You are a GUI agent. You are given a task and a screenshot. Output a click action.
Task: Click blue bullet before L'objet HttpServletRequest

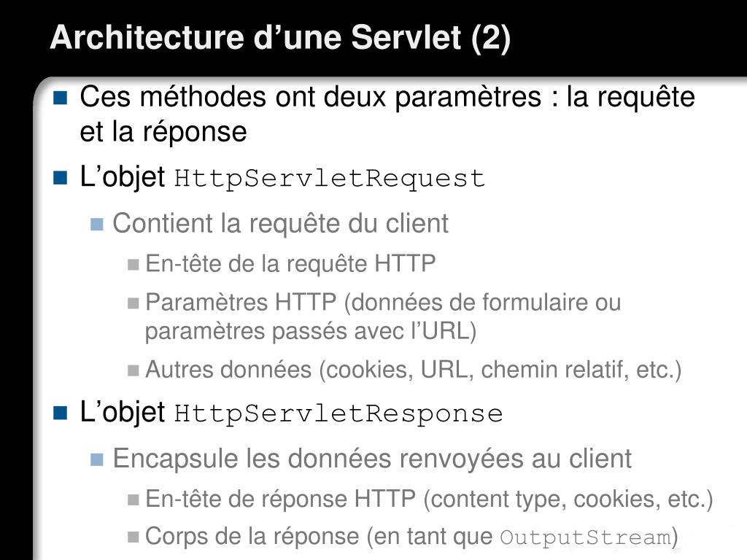[61, 178]
